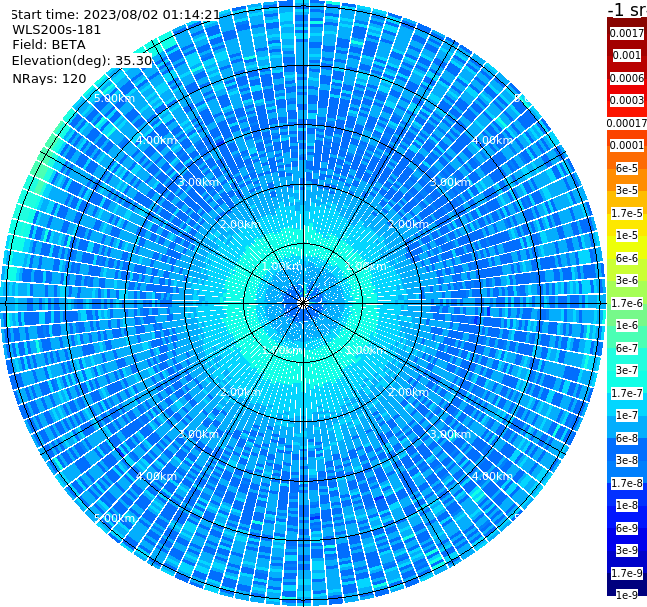The width and height of the screenshot is (647, 607).
Task: Select the 6e-7 colorbar label
Action: click(x=627, y=348)
